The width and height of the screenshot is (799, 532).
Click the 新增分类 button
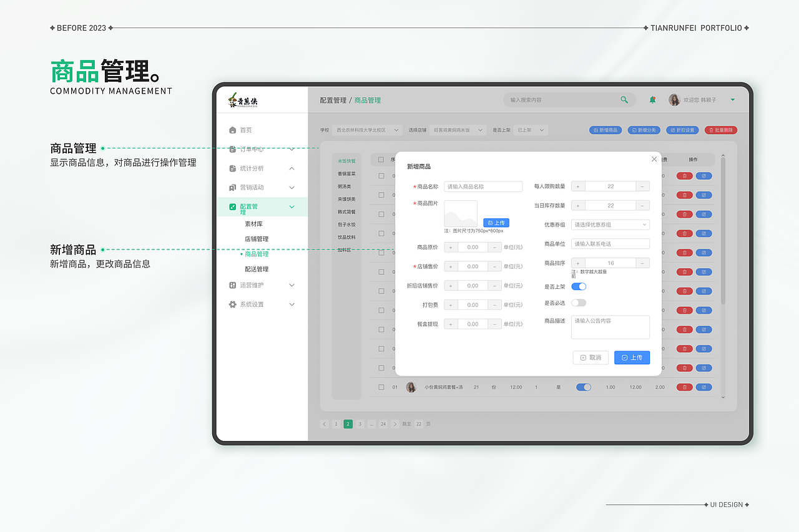pos(644,130)
